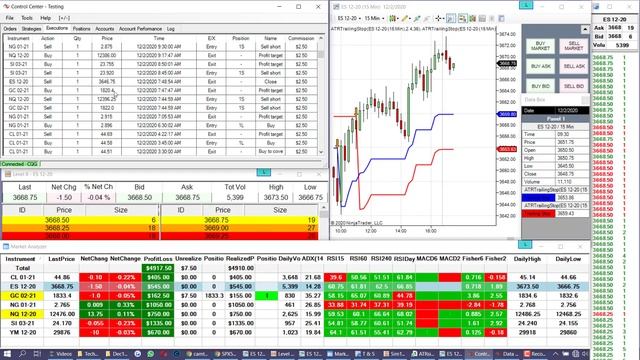
Task: Switch to the Orders tab
Action: point(10,29)
